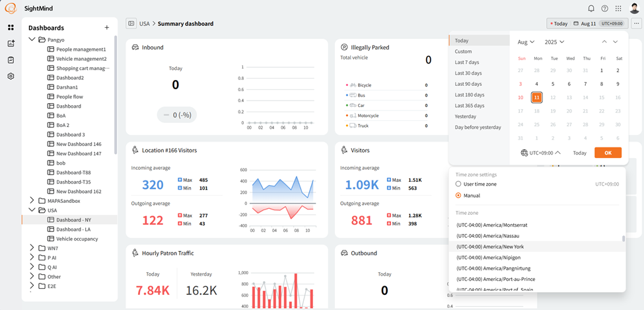Select the Manual time zone radio button
This screenshot has height=310, width=644.
[x=458, y=196]
